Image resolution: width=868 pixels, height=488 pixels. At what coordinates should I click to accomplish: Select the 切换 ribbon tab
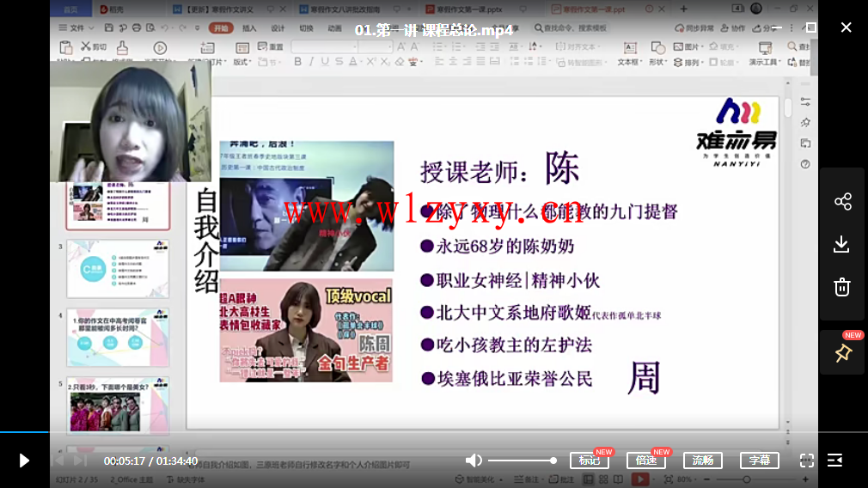(306, 28)
